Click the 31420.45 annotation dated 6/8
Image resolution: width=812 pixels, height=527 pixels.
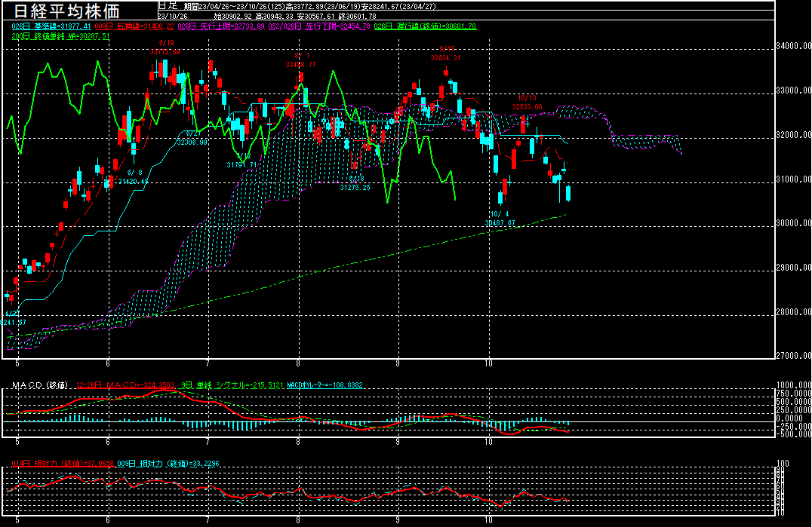pos(133,182)
